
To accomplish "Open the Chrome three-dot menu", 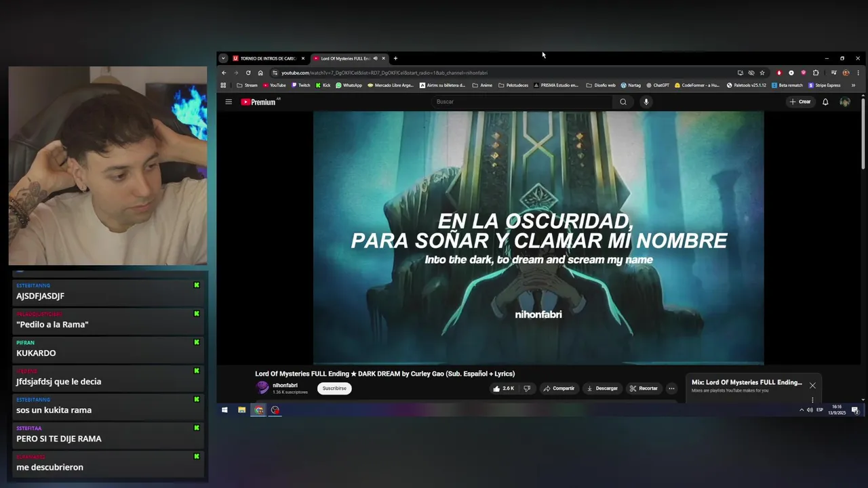I will (x=858, y=73).
